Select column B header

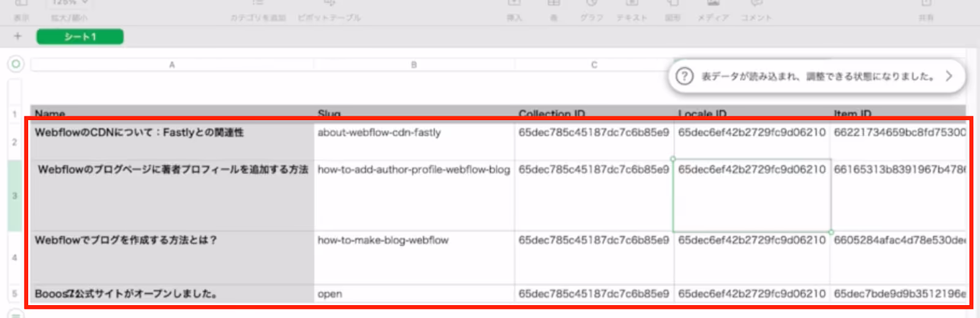[x=414, y=64]
